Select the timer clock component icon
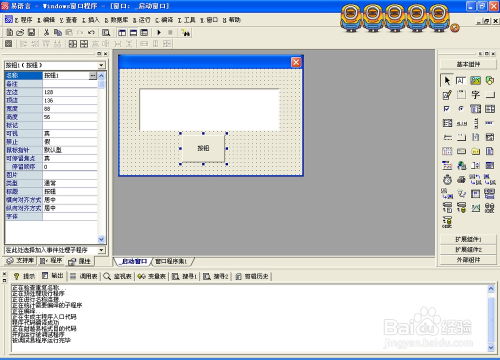Viewport: 500px width, 360px height. pos(447,180)
